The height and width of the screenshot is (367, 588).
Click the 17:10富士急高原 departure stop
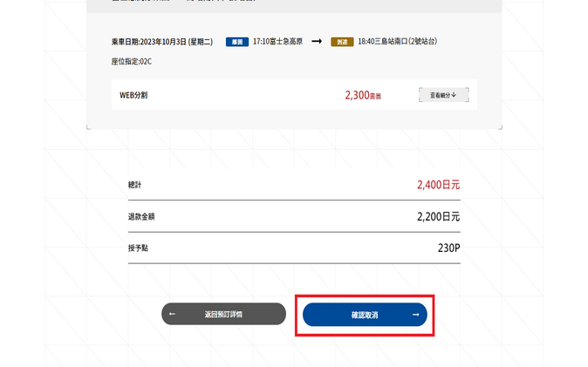[x=276, y=42]
